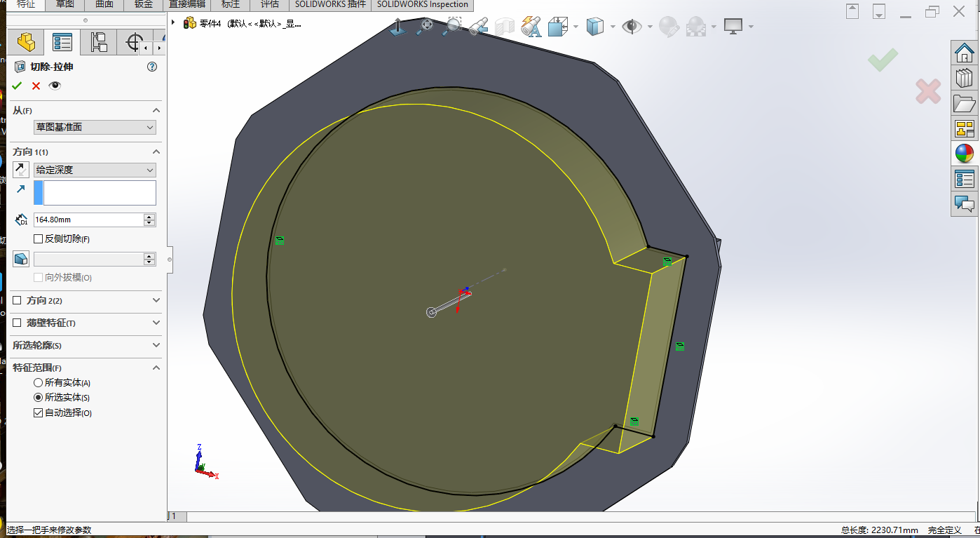980x538 pixels.
Task: Cancel the feature with the corner red X
Action: tap(928, 91)
